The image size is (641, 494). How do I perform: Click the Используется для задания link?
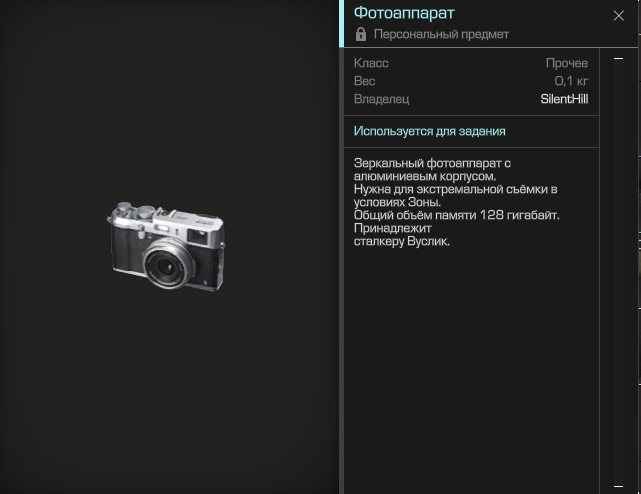[x=430, y=131]
